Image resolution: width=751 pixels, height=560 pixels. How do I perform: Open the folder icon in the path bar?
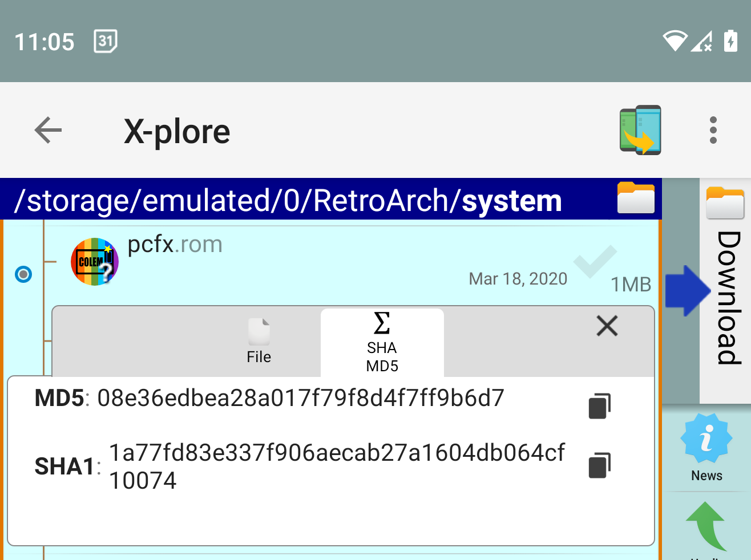[635, 198]
